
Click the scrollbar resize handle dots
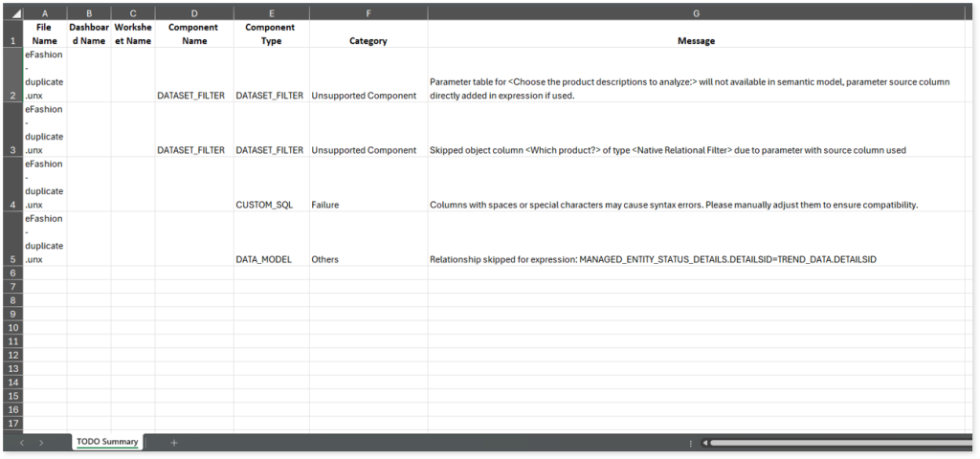[690, 443]
